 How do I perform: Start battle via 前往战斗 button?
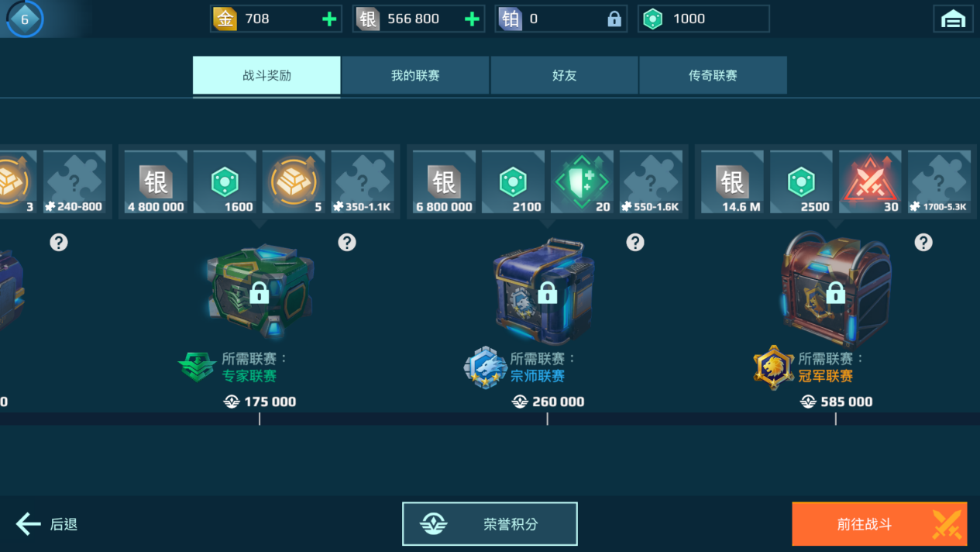[879, 524]
